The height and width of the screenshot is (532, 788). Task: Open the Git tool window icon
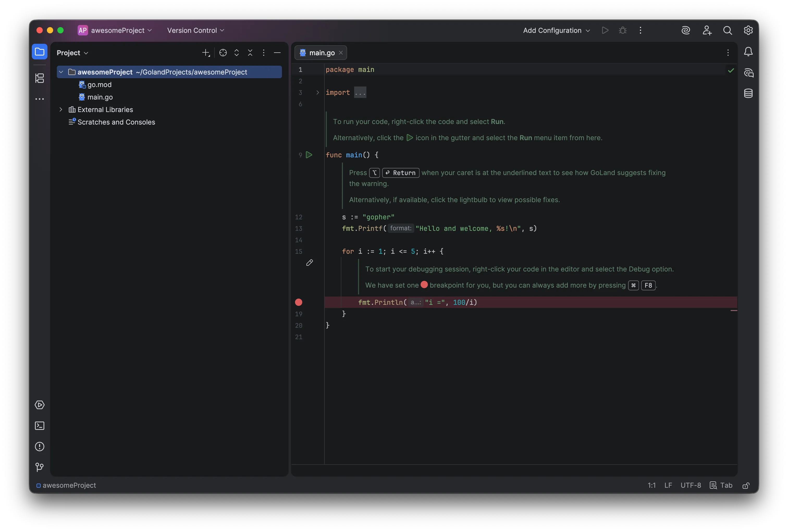[39, 467]
